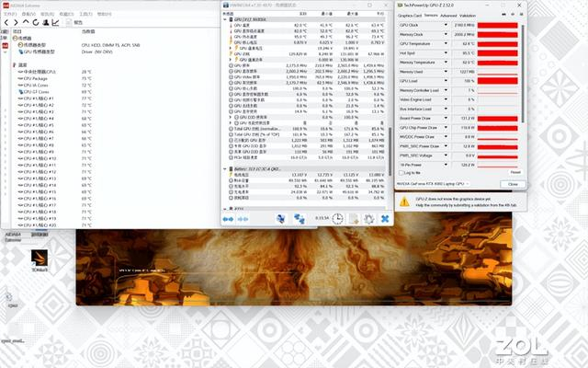Click the GPU-Z Close button
Screen dimensions: 588x368
(513, 184)
